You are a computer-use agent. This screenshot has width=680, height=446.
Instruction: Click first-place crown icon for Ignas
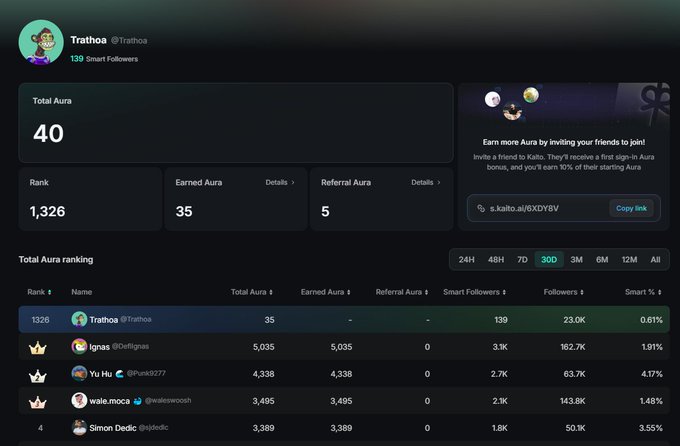37,348
